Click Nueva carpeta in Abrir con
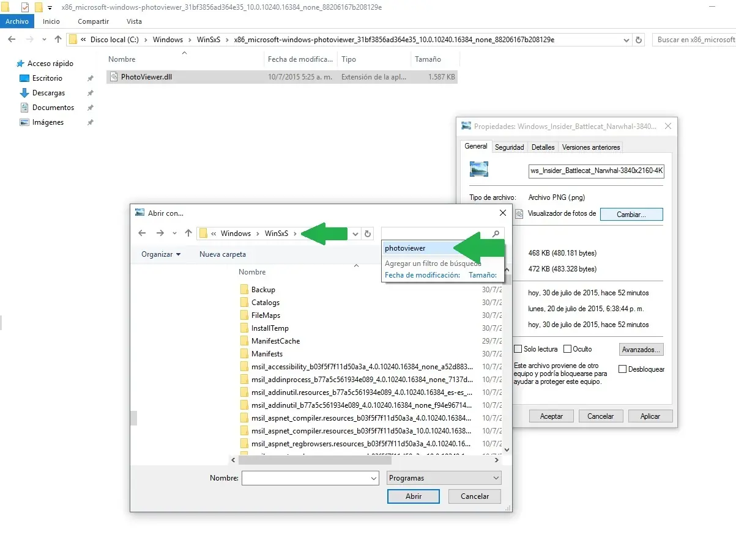The image size is (736, 560). (x=223, y=254)
